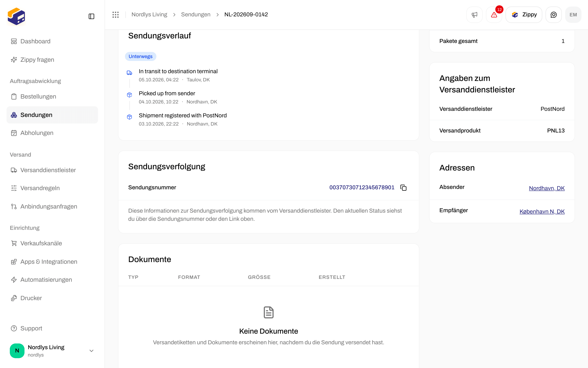588x368 pixels.
Task: Click the PostNord carrier value
Action: [x=552, y=109]
